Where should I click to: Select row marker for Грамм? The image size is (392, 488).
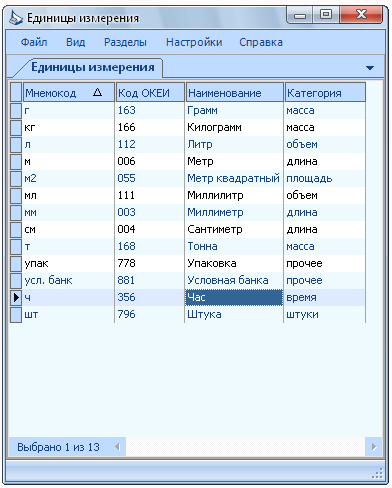tap(16, 110)
